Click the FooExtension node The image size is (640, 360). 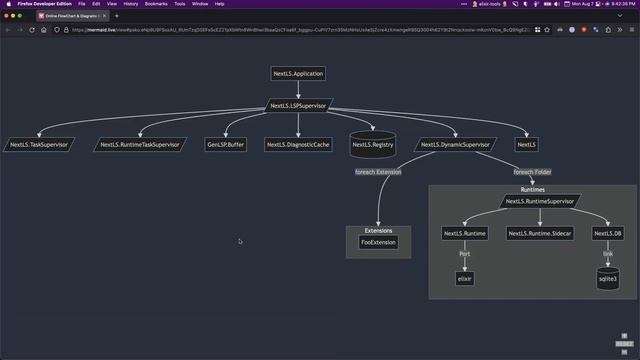point(378,242)
